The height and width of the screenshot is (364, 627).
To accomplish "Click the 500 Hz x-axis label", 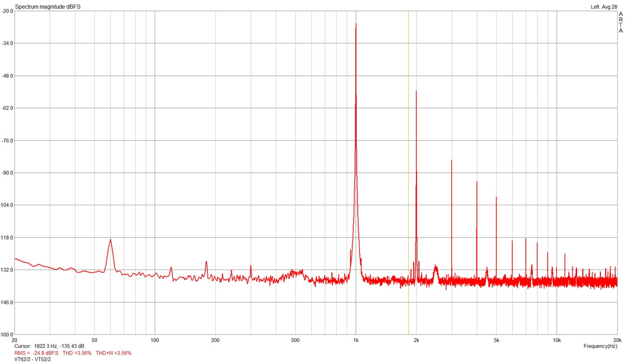I will (295, 340).
